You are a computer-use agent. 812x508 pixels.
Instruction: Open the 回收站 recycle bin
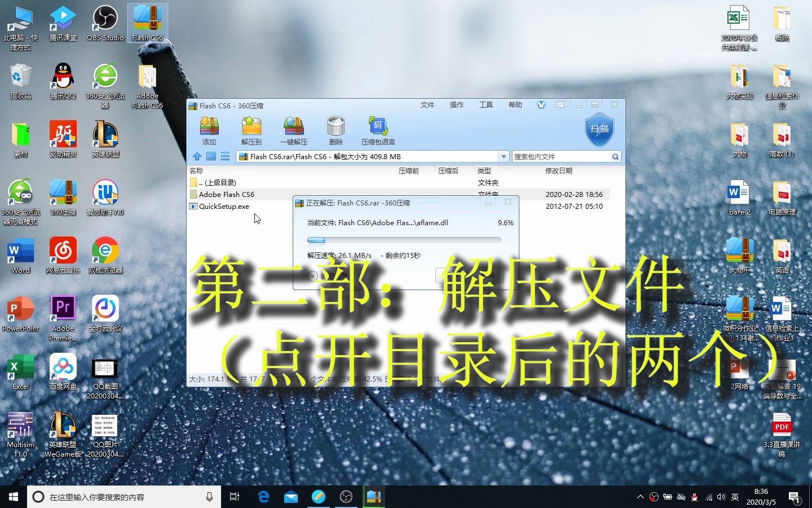point(21,82)
